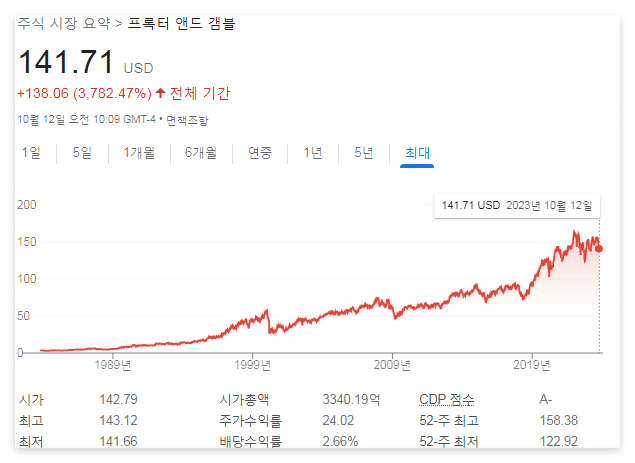Screen dimensions: 635x463
Task: Switch chart to 6개월 range
Action: tap(201, 153)
